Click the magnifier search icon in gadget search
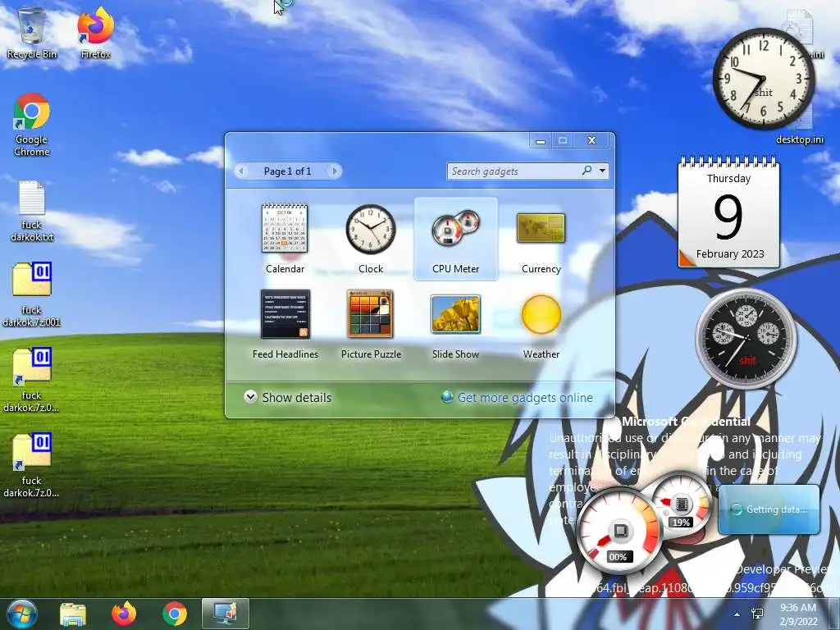The width and height of the screenshot is (840, 630). (587, 171)
